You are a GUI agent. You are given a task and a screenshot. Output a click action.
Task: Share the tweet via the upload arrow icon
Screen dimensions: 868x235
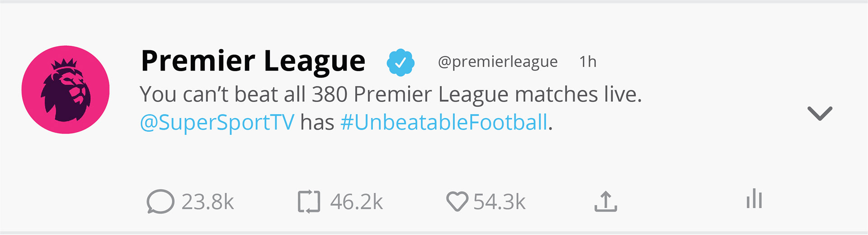(605, 201)
